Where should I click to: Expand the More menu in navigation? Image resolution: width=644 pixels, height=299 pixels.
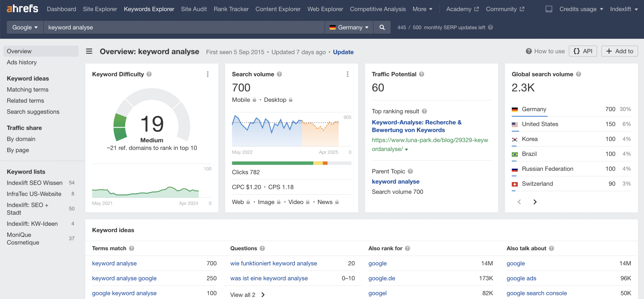pos(422,9)
